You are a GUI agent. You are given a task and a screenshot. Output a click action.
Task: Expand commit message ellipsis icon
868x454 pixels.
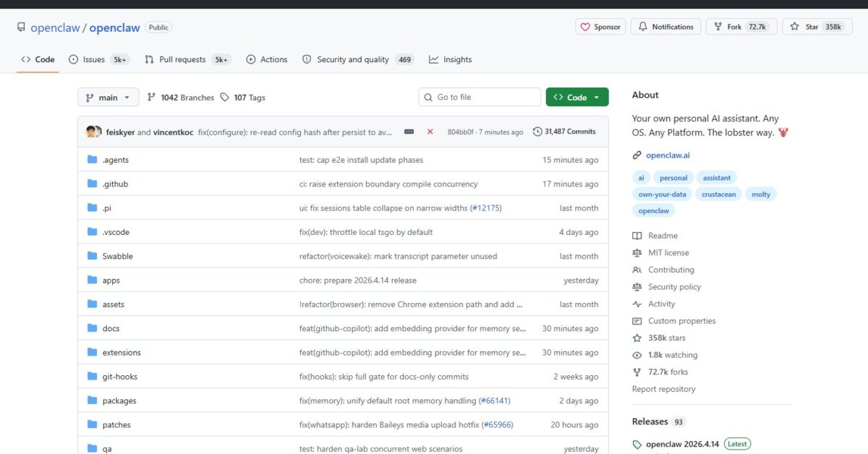click(409, 132)
